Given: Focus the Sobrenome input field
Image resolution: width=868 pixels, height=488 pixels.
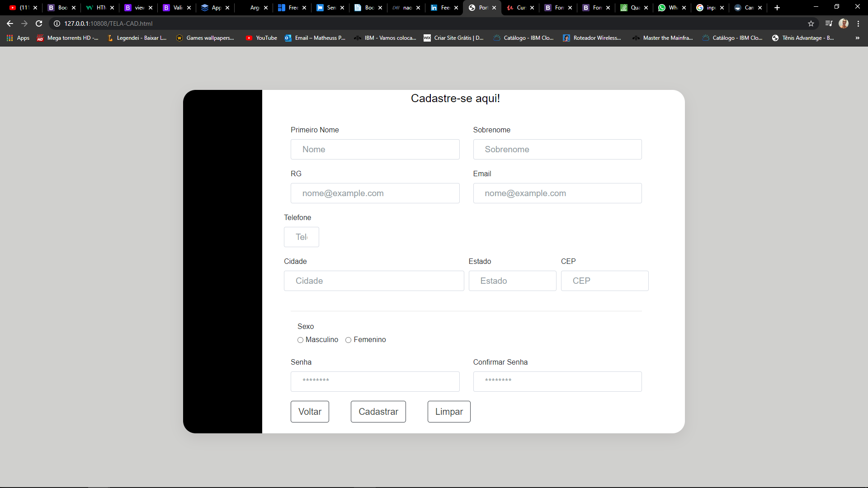Looking at the screenshot, I should click(x=557, y=149).
